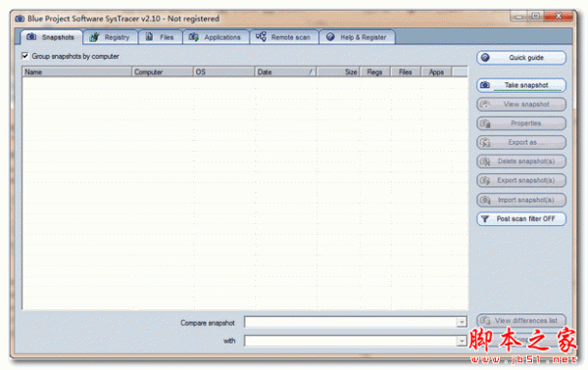The height and width of the screenshot is (370, 588).
Task: Sort by the Computer column header
Action: (x=163, y=71)
